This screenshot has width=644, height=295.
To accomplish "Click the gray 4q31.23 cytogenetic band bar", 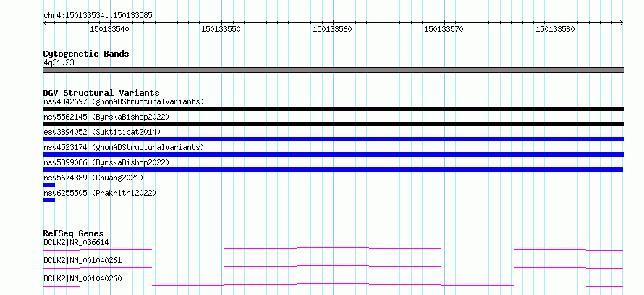I will 333,70.
